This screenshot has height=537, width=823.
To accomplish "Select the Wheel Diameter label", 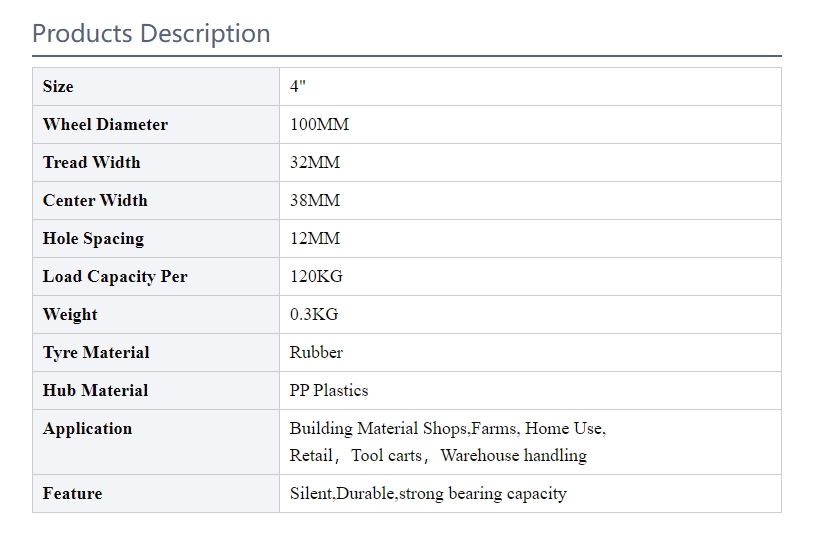I will click(105, 124).
